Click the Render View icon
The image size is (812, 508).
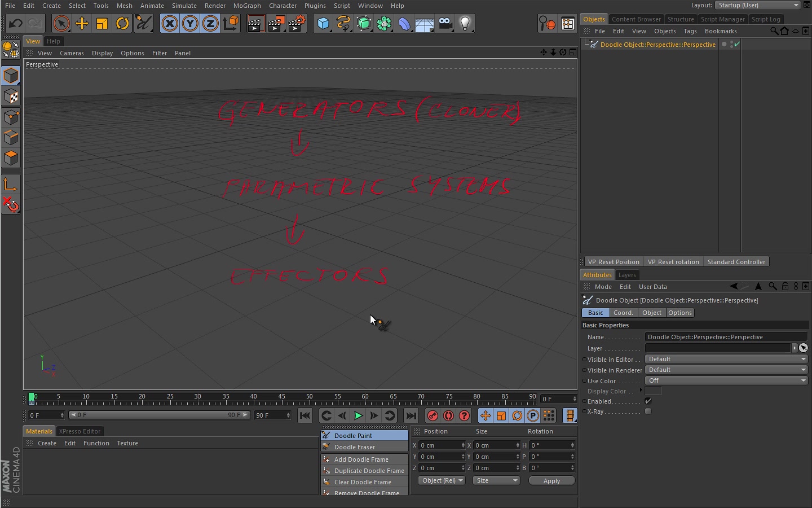[255, 23]
